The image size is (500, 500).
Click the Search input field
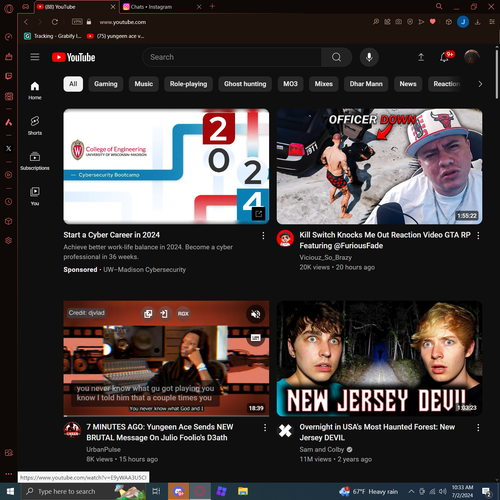233,57
